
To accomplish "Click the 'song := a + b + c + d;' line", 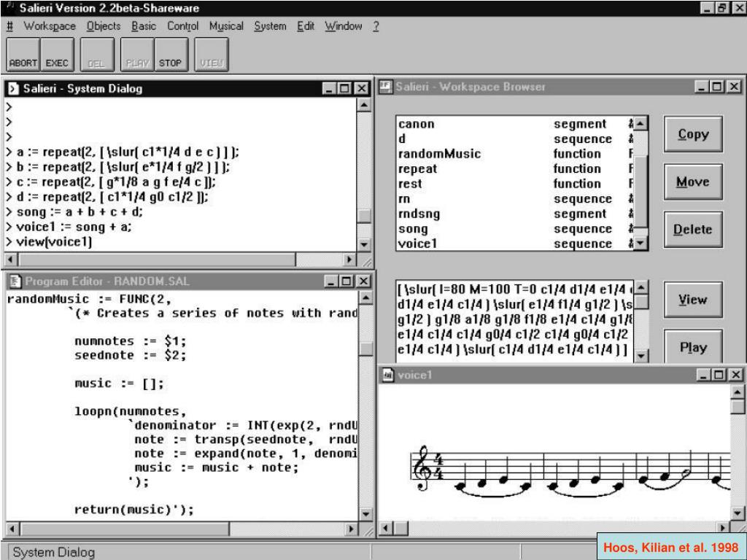I will tap(74, 212).
